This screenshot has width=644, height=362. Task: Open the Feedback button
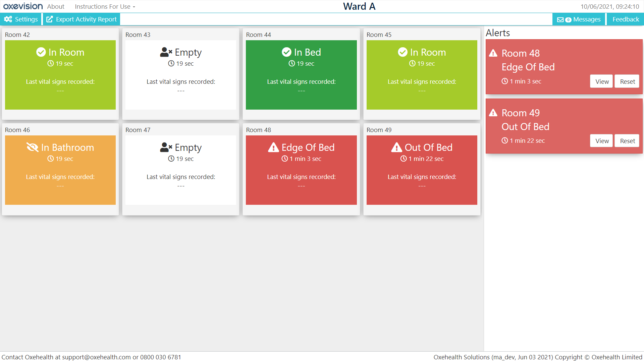626,19
